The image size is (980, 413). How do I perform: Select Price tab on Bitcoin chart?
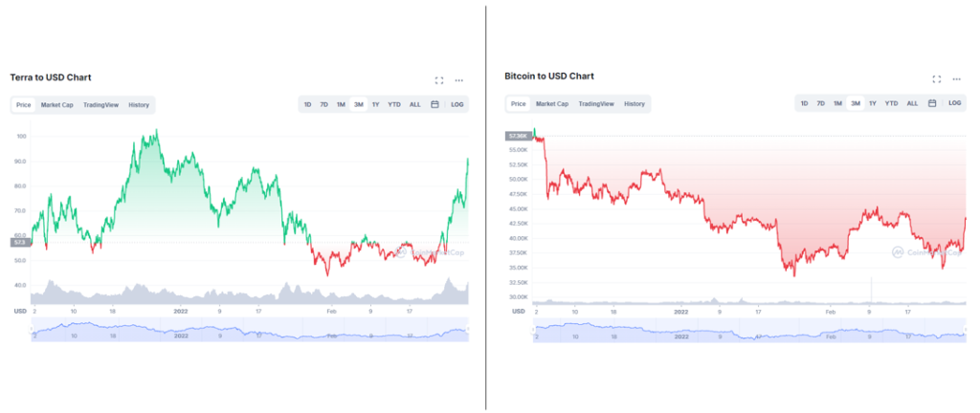(x=518, y=103)
